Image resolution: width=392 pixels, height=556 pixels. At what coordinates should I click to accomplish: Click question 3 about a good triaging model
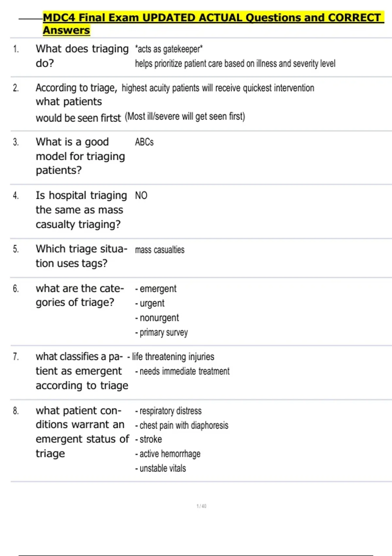pyautogui.click(x=80, y=156)
